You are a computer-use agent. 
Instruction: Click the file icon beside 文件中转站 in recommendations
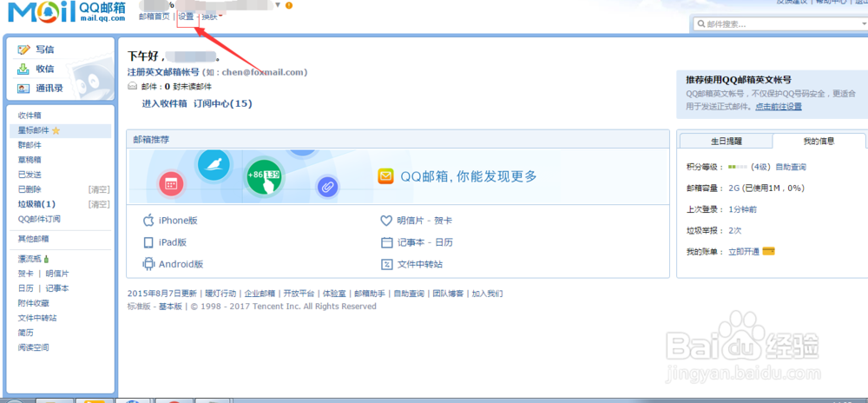(386, 264)
